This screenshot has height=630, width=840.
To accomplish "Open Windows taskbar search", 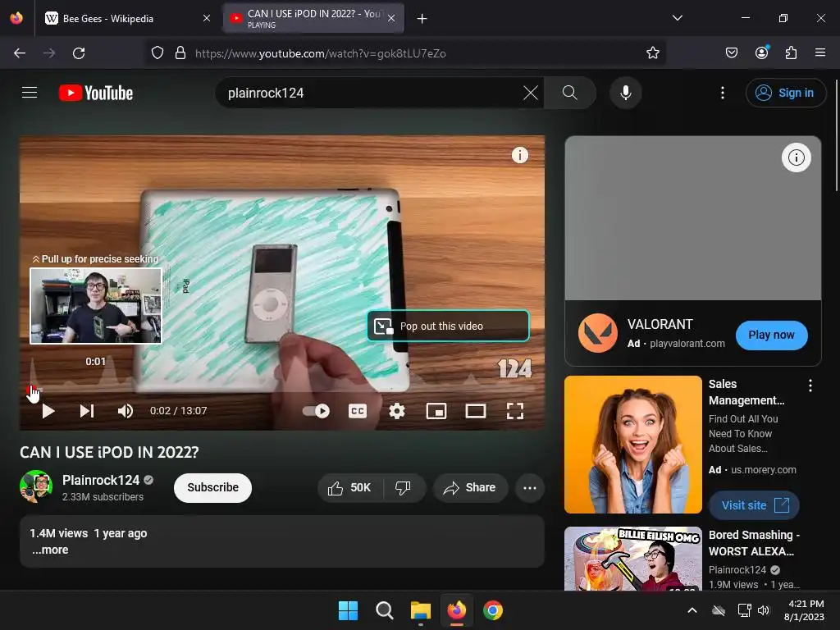I will [384, 610].
